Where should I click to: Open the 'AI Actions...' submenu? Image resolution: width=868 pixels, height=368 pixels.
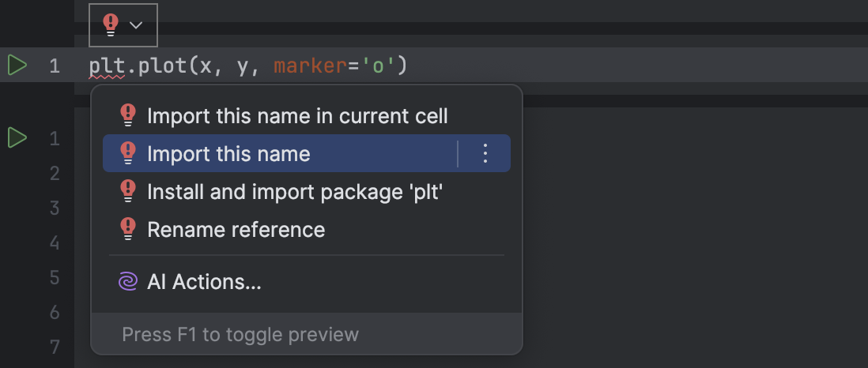[x=204, y=282]
